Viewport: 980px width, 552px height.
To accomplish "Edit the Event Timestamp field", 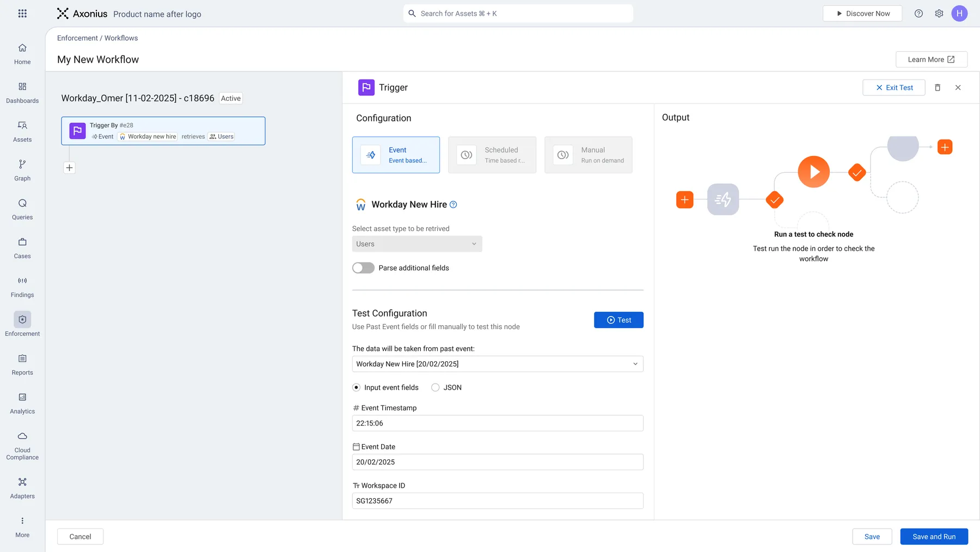I will pos(498,423).
